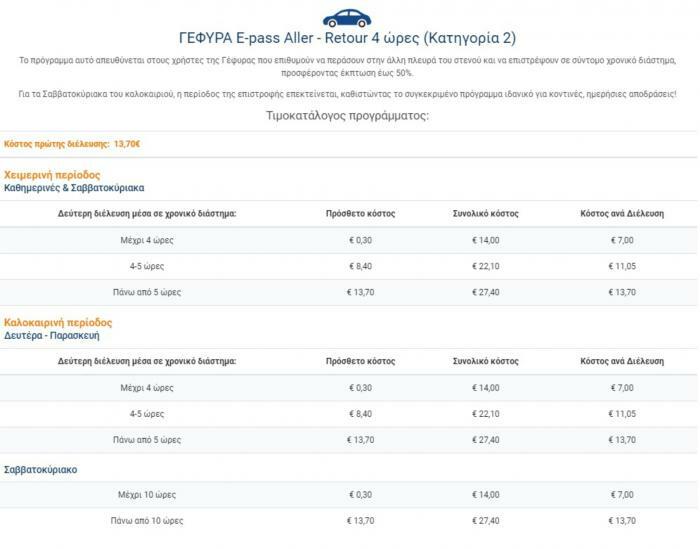The height and width of the screenshot is (549, 700).
Task: Click "Συνολικό κόστος" column header in summer table
Action: [x=485, y=361]
